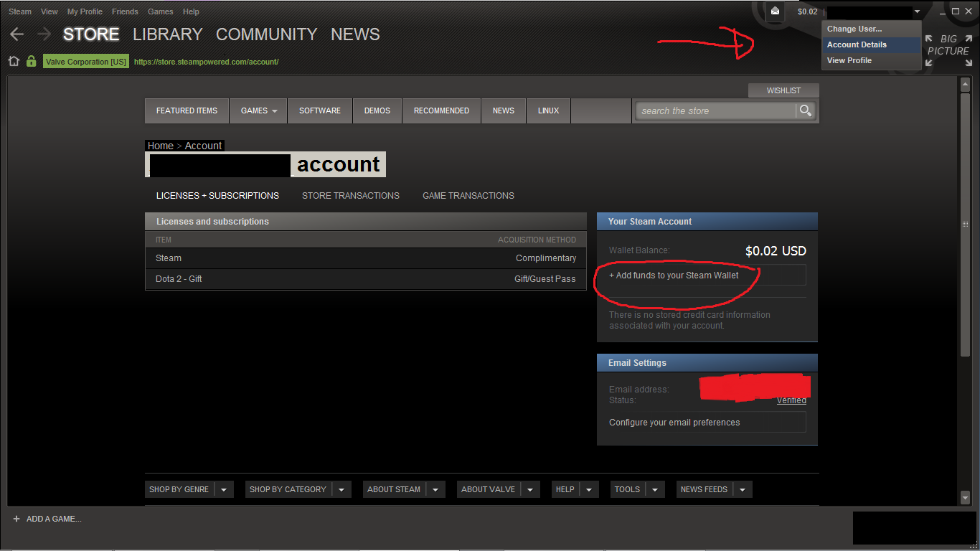Expand the News Feeds dropdown
This screenshot has width=980, height=551.
tap(714, 489)
